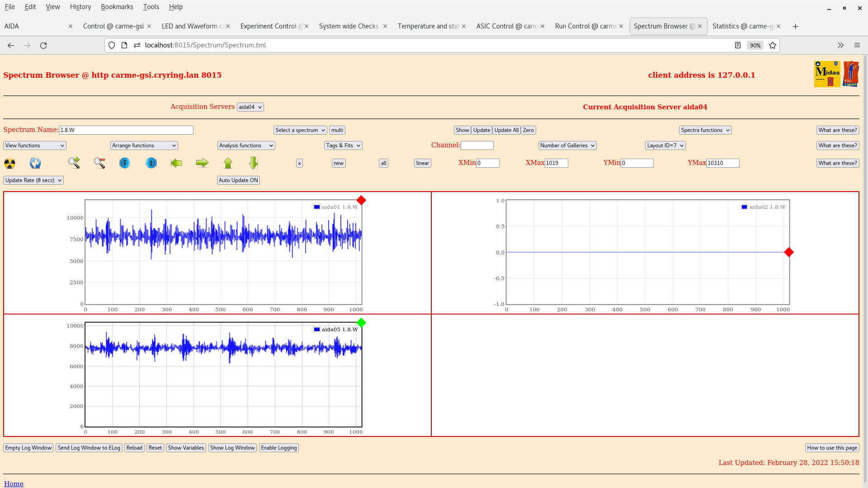Open the History menu
Screen dimensions: 868x488
pyautogui.click(x=80, y=7)
